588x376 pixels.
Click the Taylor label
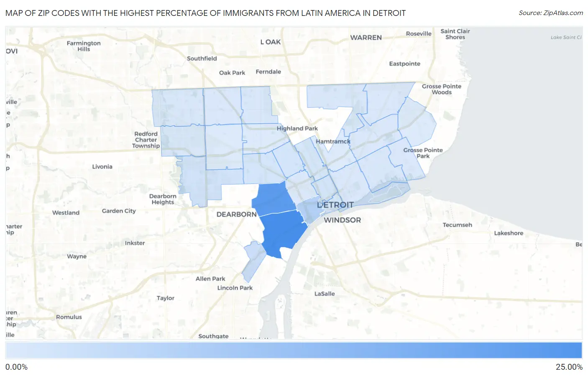(x=165, y=298)
